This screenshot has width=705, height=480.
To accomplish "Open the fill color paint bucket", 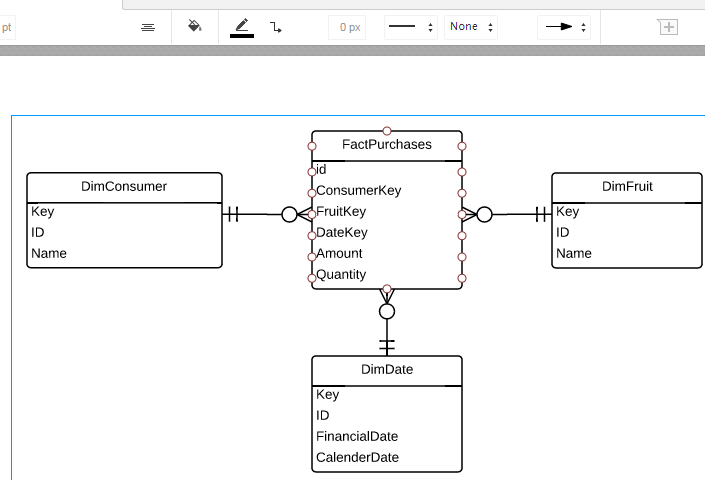I will pos(195,27).
